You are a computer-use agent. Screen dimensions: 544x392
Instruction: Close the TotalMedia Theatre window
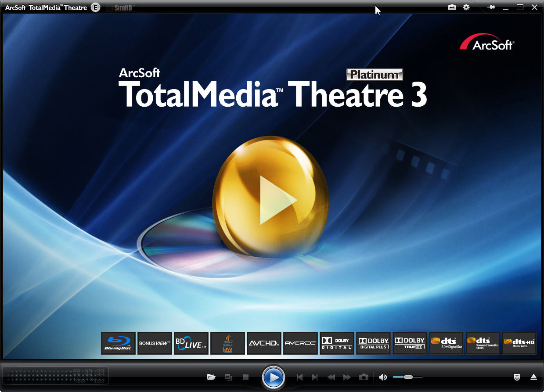tap(534, 7)
